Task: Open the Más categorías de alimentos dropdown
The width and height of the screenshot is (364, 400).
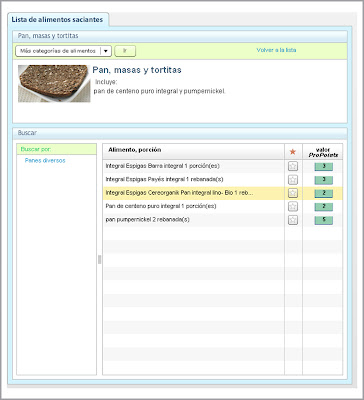Action: pos(63,51)
